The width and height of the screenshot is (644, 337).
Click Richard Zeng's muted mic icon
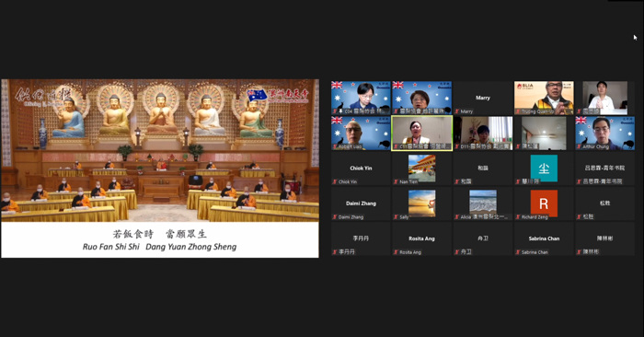coord(517,217)
